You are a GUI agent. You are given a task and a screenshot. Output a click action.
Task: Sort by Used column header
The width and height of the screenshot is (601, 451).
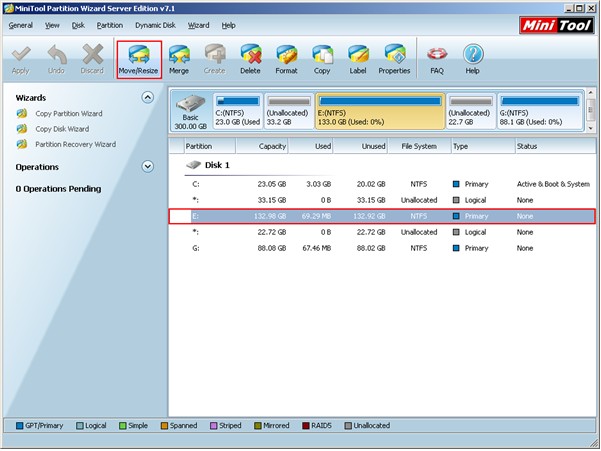(310, 146)
